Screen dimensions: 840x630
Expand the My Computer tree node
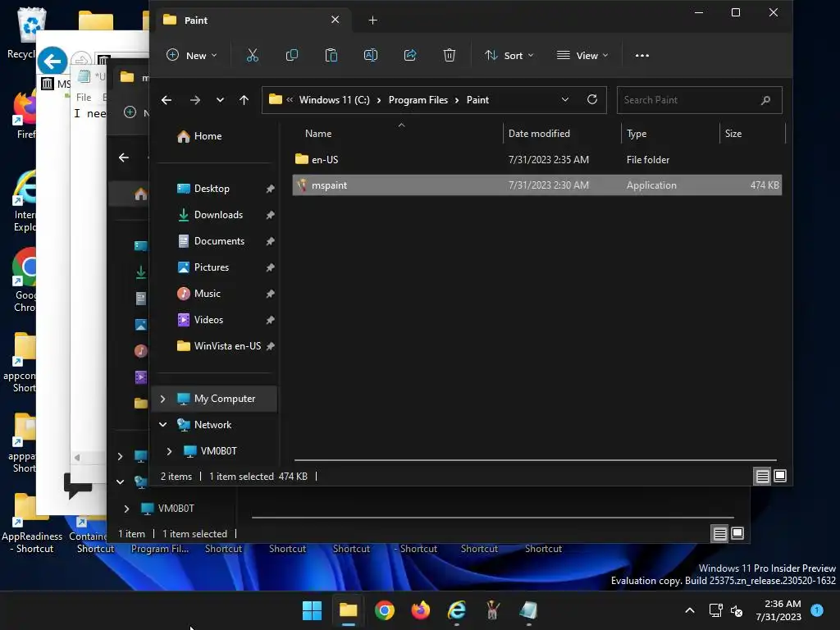(x=163, y=399)
